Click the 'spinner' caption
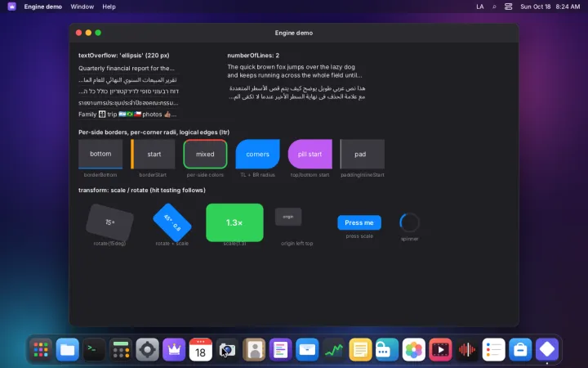This screenshot has height=368, width=588. point(409,239)
